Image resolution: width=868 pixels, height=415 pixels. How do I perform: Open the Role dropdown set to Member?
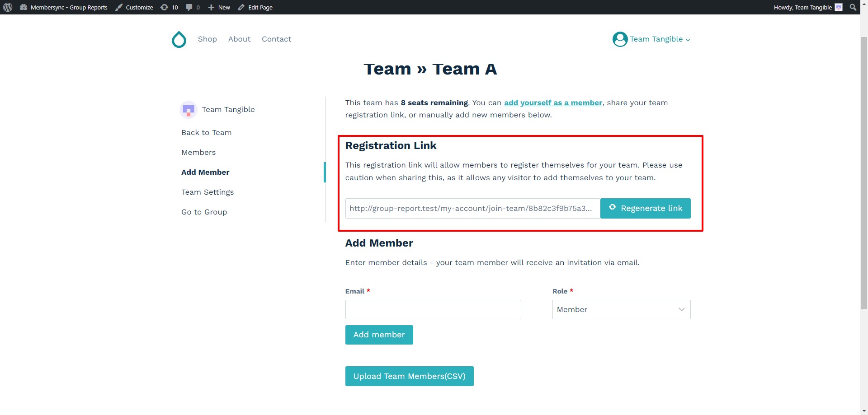[x=621, y=309]
